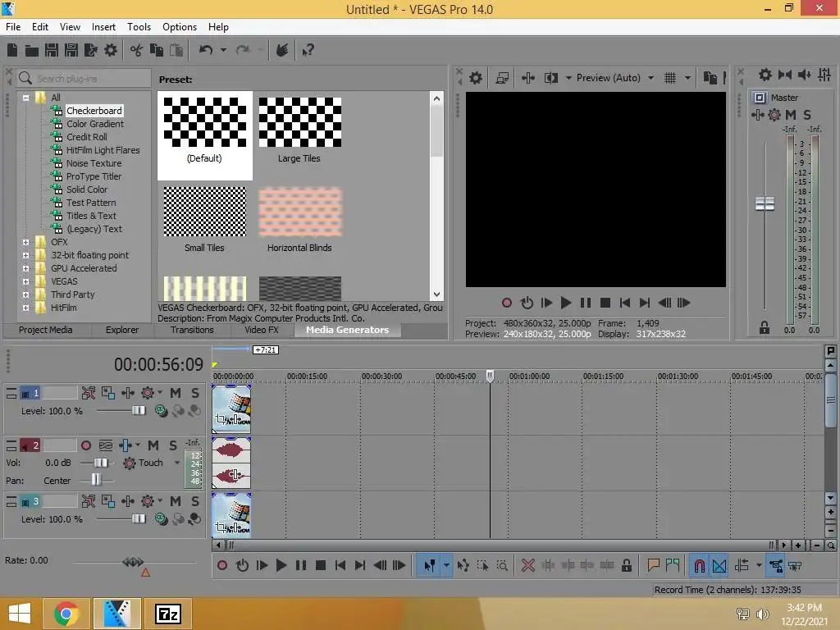Screen dimensions: 840x630
Task: Toggle Automatic Crossfades button
Action: [719, 565]
